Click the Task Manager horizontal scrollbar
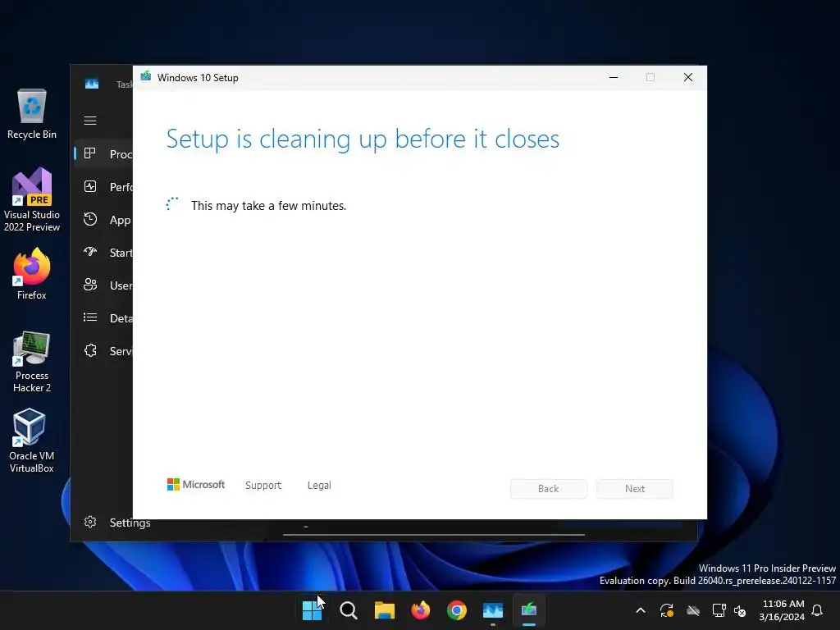 pyautogui.click(x=433, y=534)
